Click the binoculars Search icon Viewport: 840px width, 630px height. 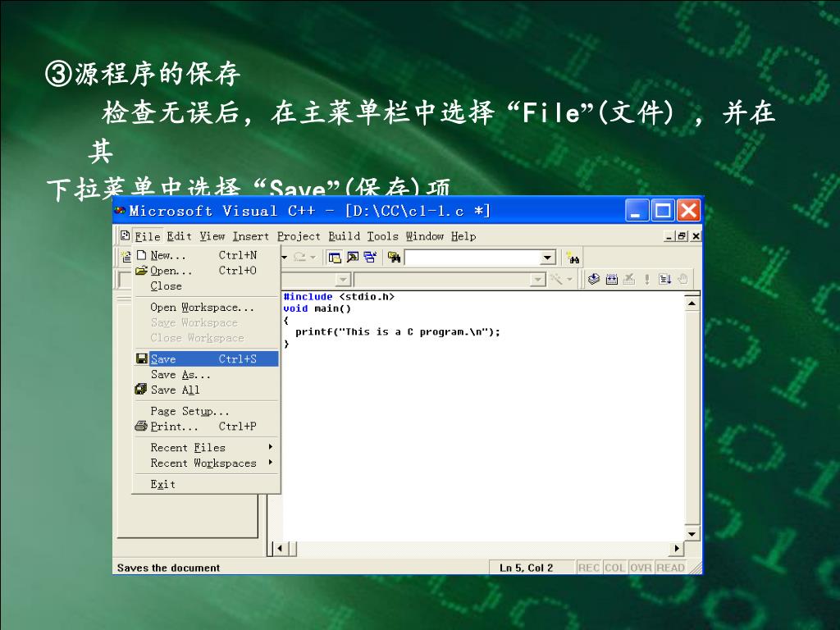[573, 258]
